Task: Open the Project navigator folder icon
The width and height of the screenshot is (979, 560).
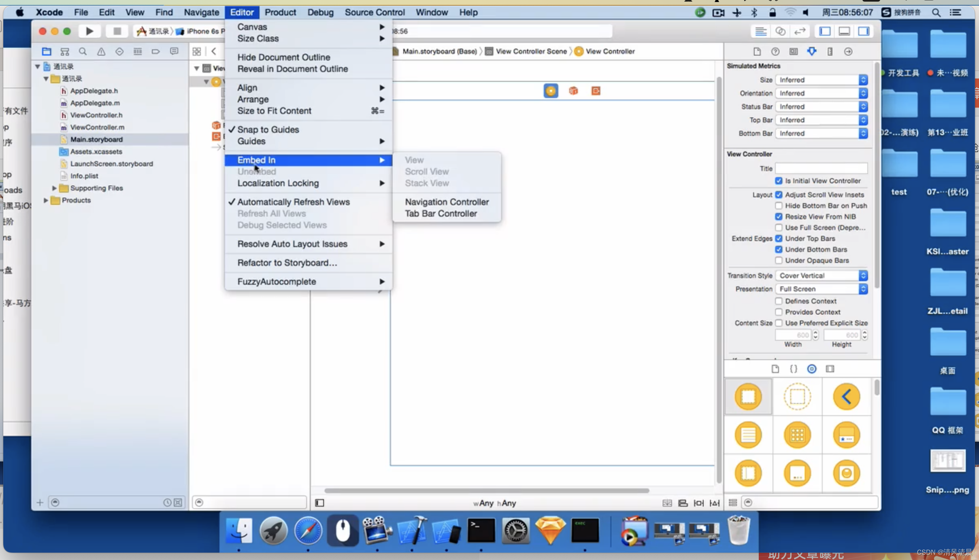Action: (47, 51)
